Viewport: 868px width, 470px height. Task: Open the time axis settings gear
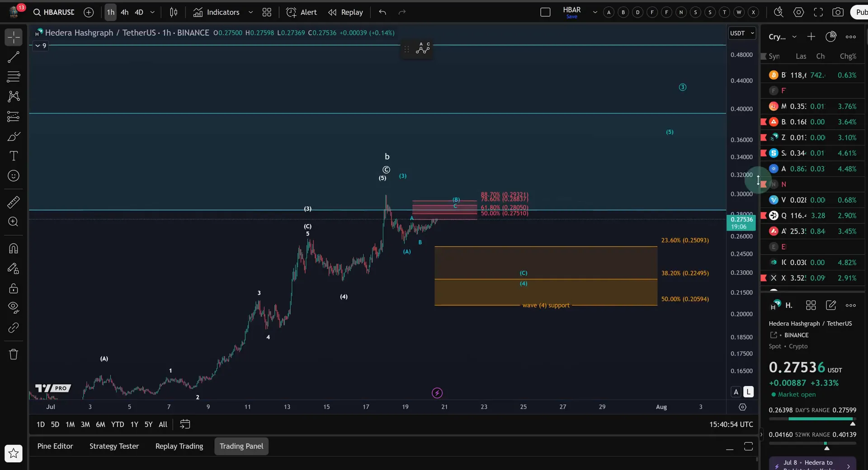742,407
